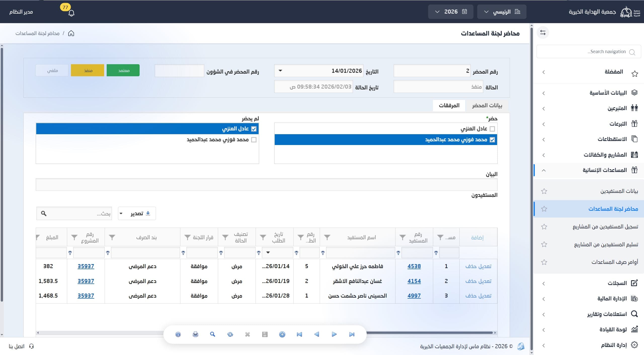644x355 pixels.
Task: Jump to the first record
Action: click(299, 334)
